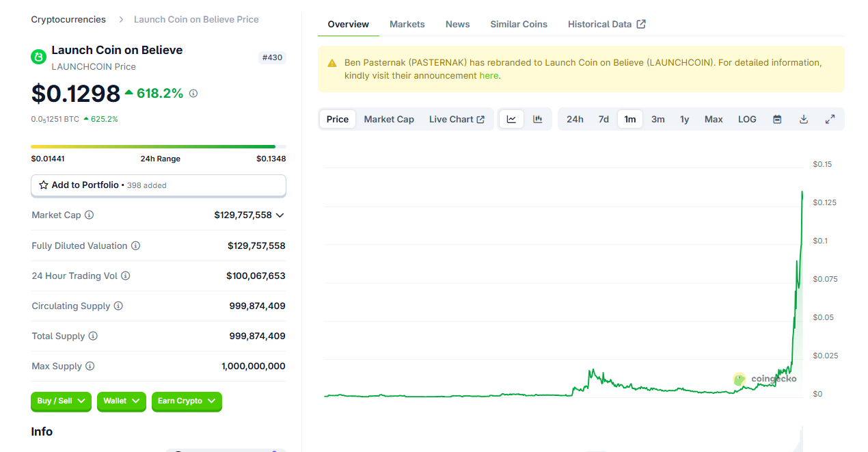This screenshot has width=868, height=452.
Task: Click the Launch Coin on Believe Price breadcrumb
Action: click(x=196, y=20)
